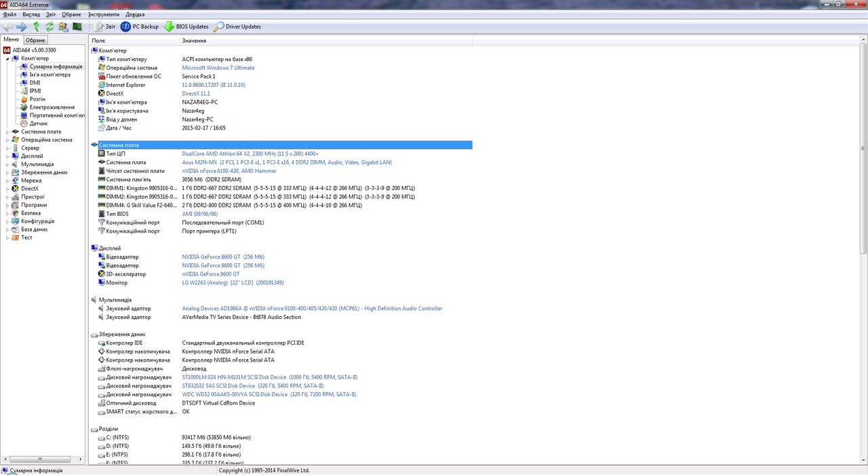Select the DirectX tree item
The height and width of the screenshot is (475, 868).
coord(30,189)
